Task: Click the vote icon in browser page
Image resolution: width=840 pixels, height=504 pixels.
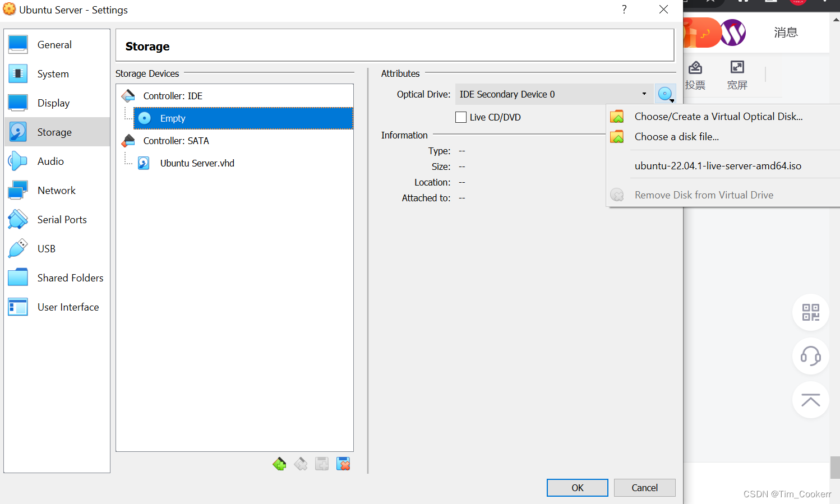Action: 695,68
